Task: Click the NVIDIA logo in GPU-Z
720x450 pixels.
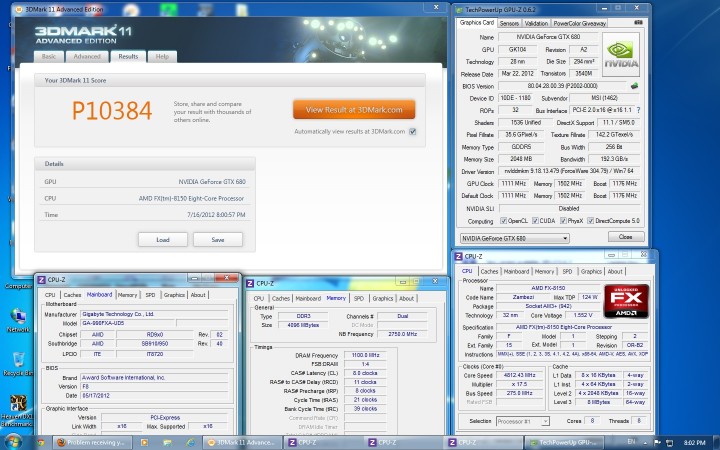Action: [x=621, y=54]
